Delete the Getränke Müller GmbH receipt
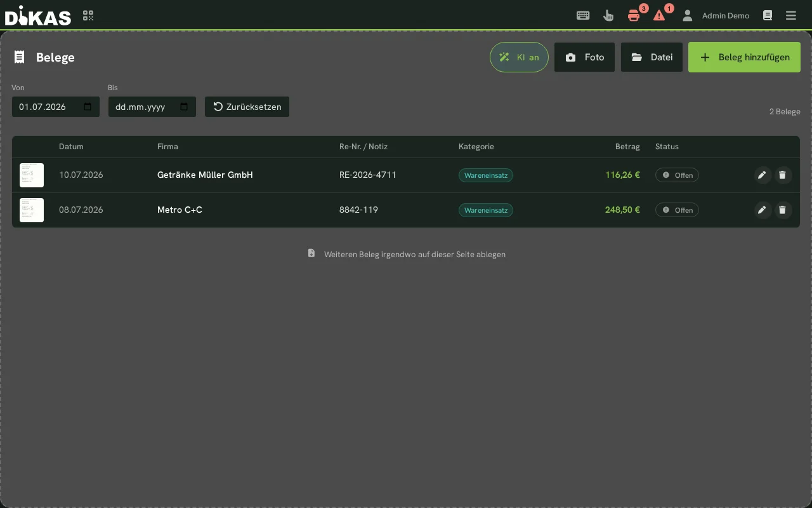Viewport: 812px width, 508px height. [783, 175]
